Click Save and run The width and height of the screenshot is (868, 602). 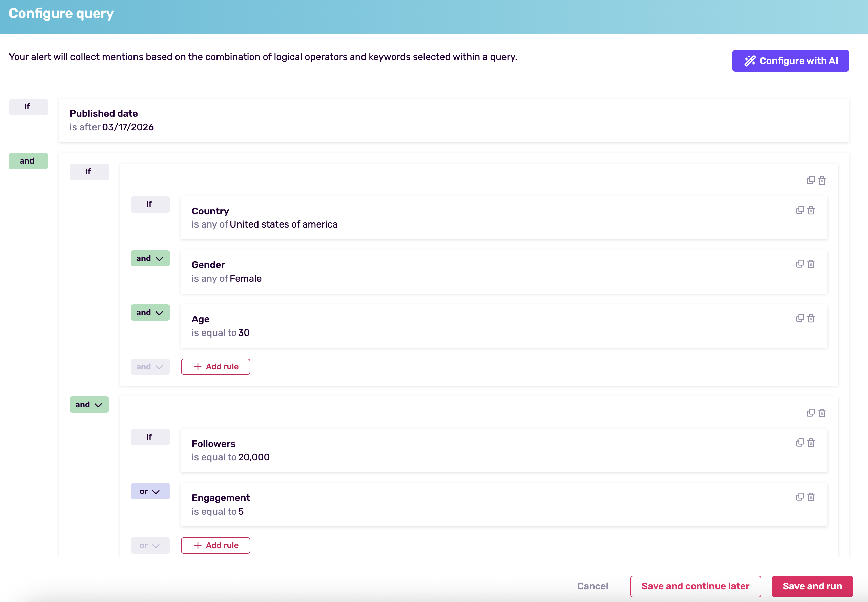tap(812, 586)
